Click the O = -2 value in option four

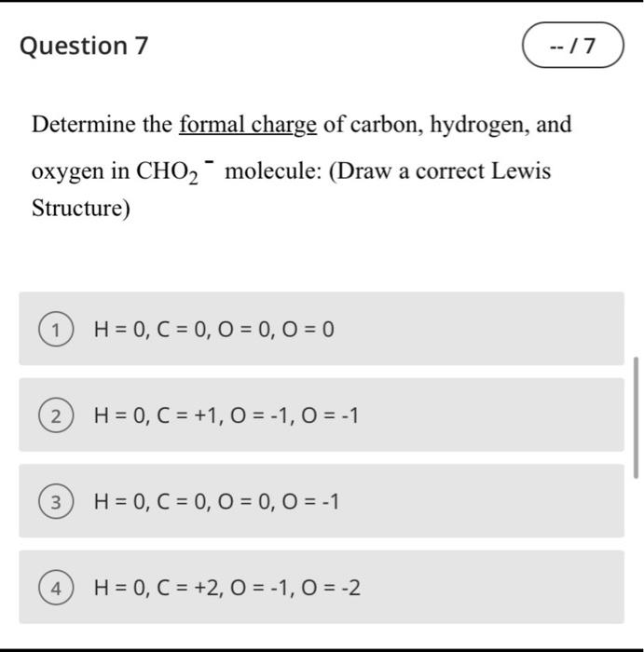coord(331,588)
